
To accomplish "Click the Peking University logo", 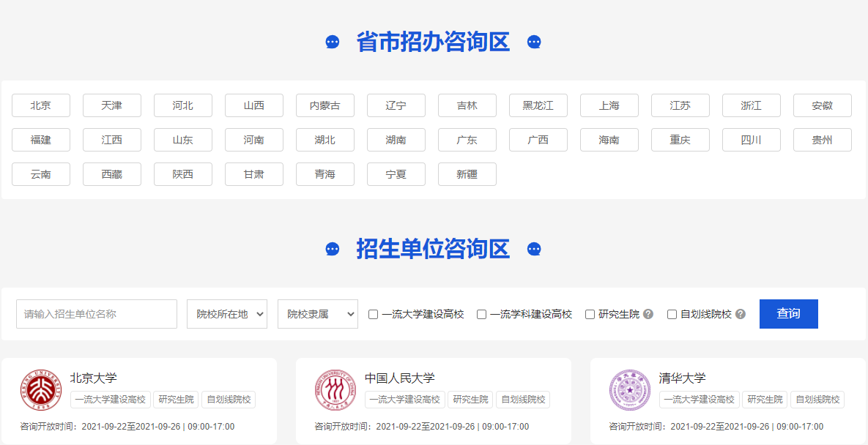I will [41, 390].
